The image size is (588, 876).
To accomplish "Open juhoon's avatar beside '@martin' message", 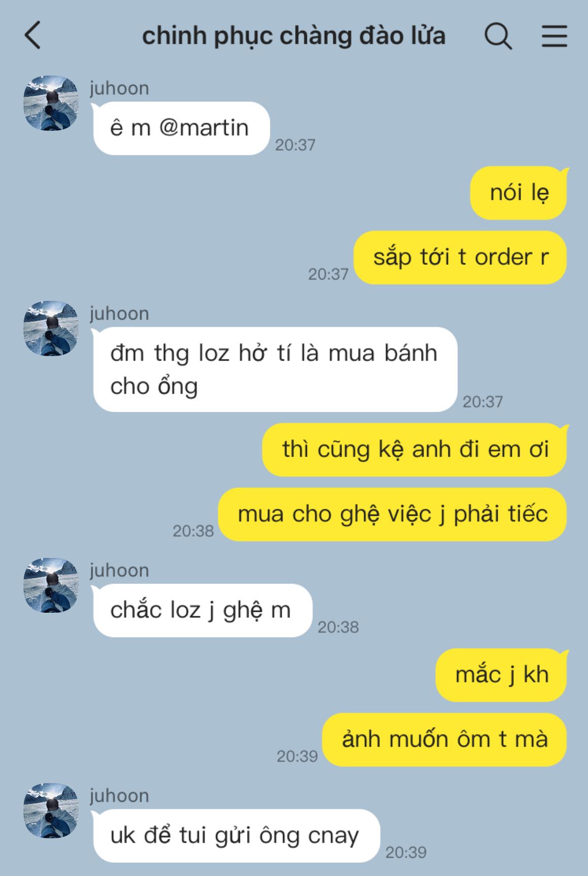I will (51, 103).
